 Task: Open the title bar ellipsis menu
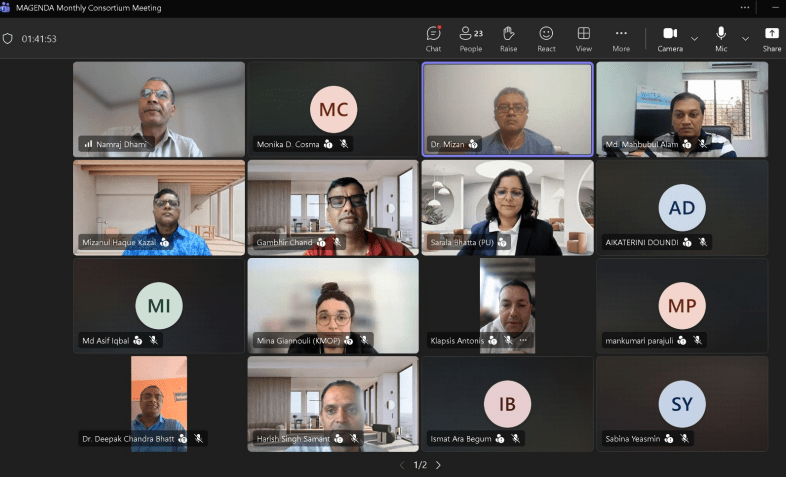tap(744, 8)
